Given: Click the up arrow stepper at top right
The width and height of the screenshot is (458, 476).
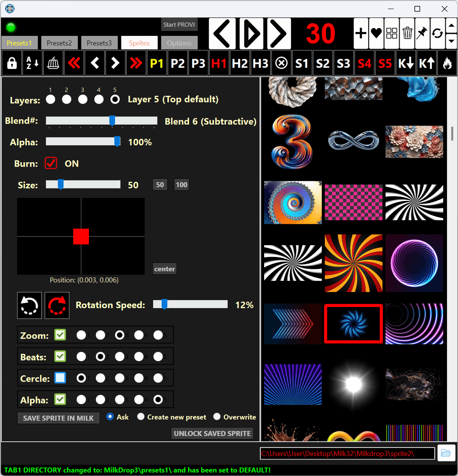Looking at the screenshot, I should [451, 26].
